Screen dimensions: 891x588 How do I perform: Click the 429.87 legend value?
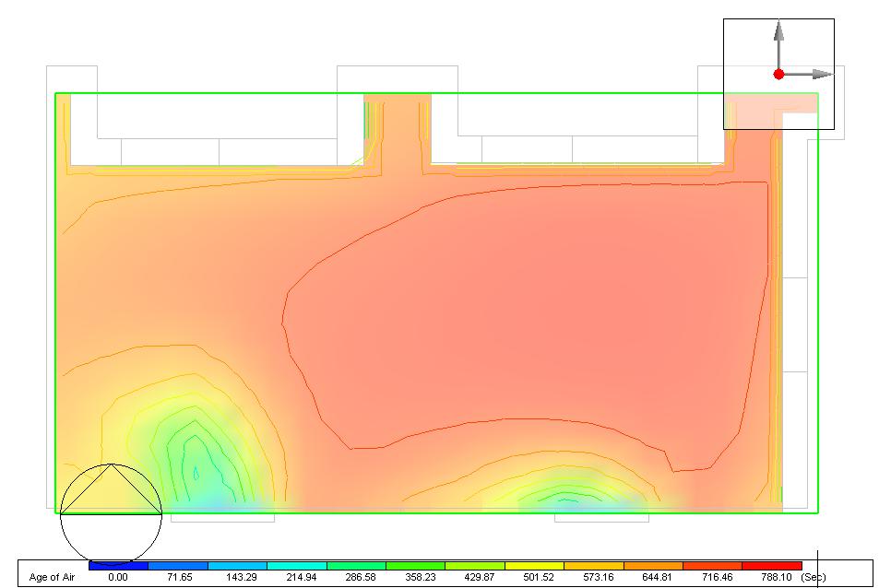click(479, 577)
